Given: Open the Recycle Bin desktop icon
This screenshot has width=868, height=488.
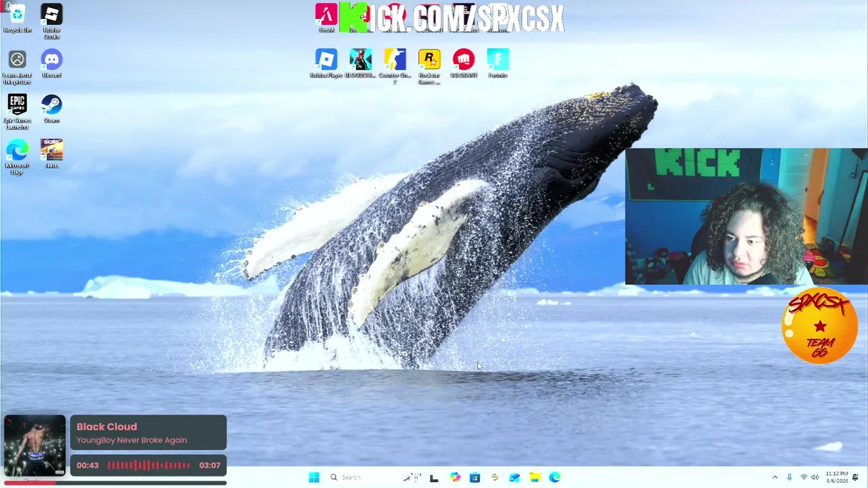Looking at the screenshot, I should pos(17,18).
